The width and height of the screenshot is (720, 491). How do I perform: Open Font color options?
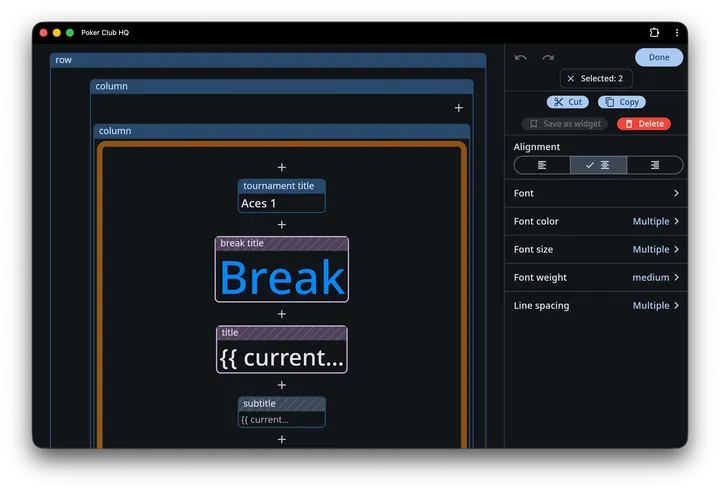click(x=596, y=221)
